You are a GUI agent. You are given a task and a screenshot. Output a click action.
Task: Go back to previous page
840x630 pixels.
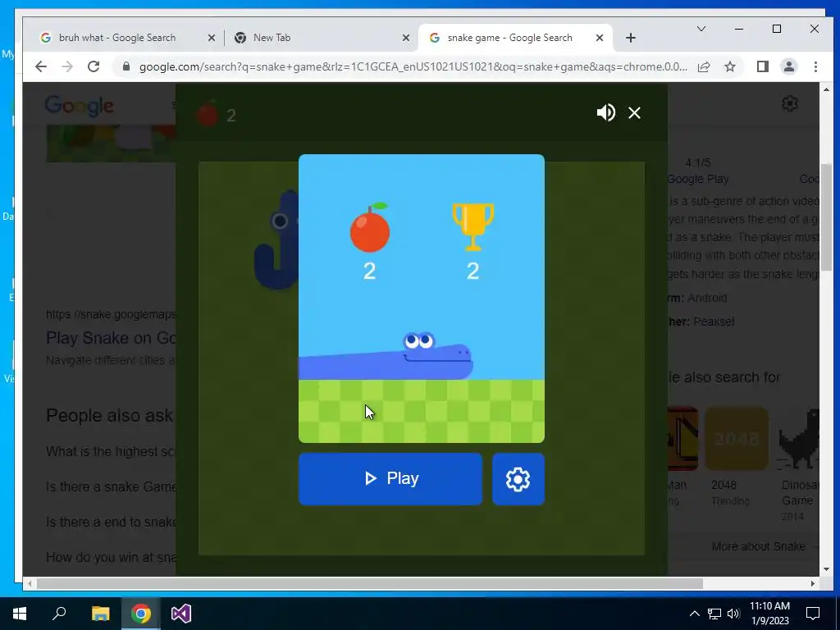41,66
